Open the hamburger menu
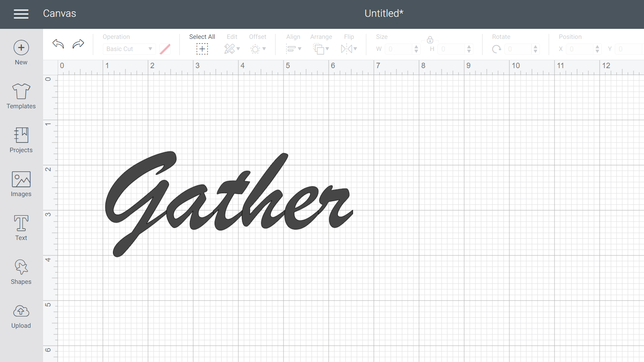The image size is (644, 362). pos(21,14)
